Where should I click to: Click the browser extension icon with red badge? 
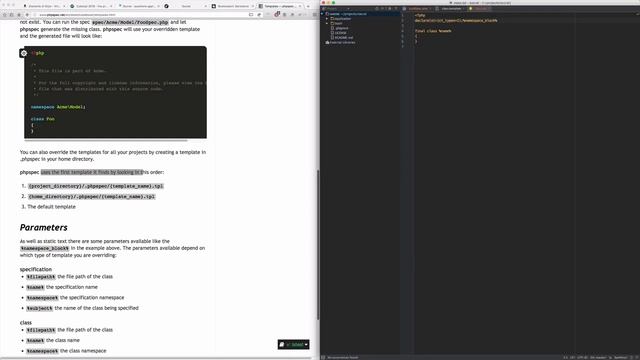point(277,14)
